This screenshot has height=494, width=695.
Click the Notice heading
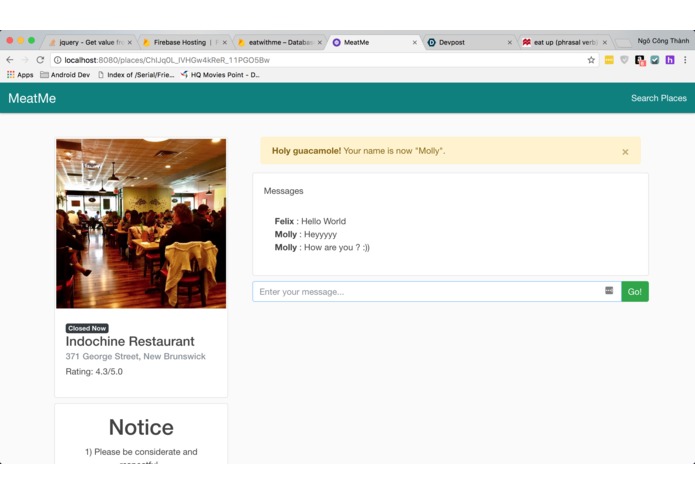click(141, 427)
